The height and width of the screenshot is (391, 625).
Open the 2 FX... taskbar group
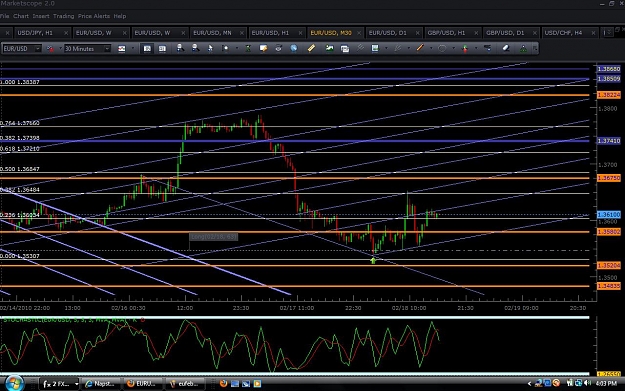point(60,383)
